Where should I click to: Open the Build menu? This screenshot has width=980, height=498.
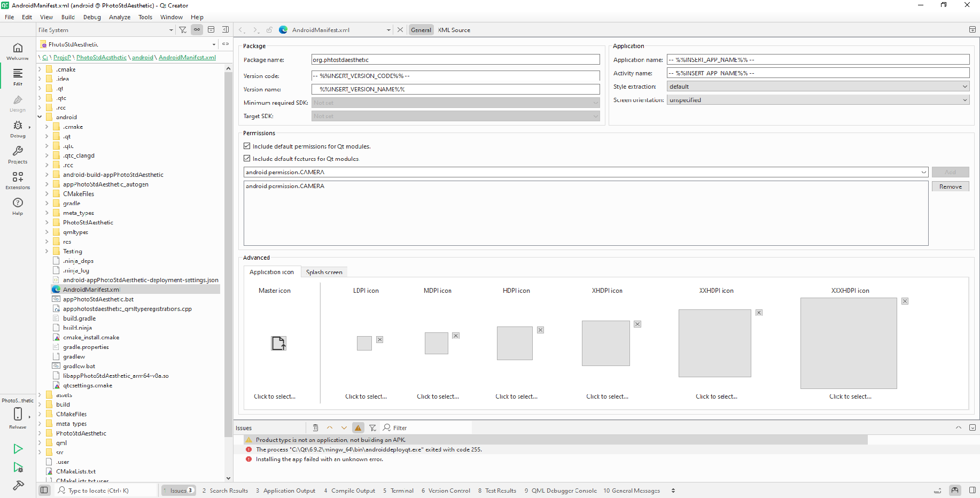[x=68, y=17]
